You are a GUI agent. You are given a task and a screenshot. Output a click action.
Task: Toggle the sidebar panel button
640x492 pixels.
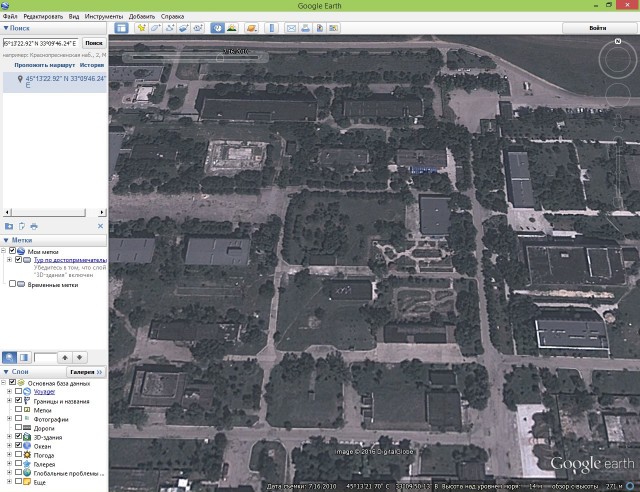point(121,28)
